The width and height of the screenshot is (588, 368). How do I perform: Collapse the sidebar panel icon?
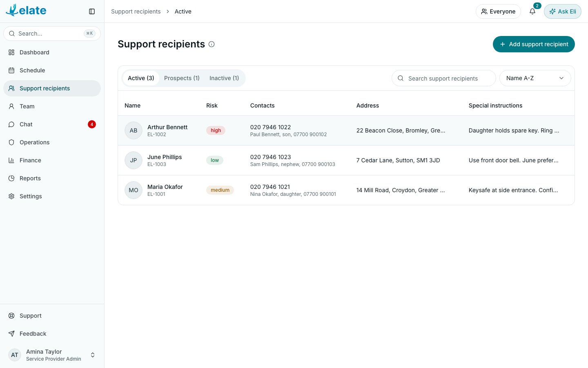coord(92,11)
